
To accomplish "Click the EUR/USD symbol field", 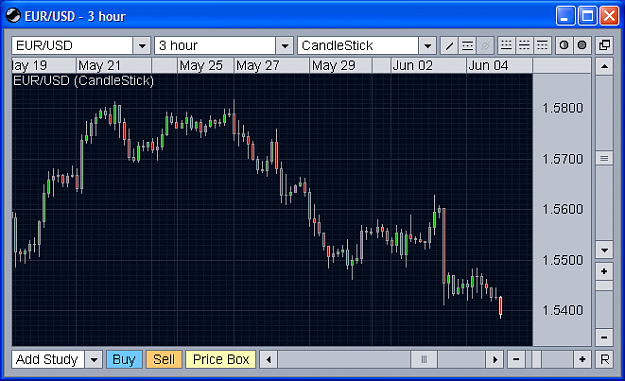I will click(x=72, y=46).
